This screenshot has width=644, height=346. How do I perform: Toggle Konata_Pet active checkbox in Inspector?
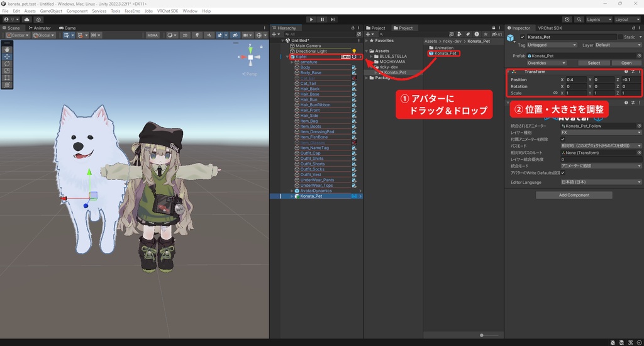(x=523, y=37)
